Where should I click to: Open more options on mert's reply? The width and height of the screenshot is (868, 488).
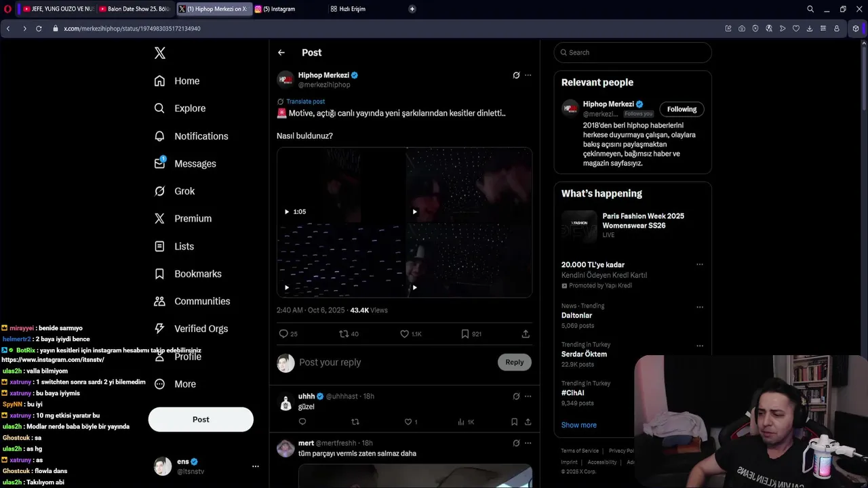528,443
